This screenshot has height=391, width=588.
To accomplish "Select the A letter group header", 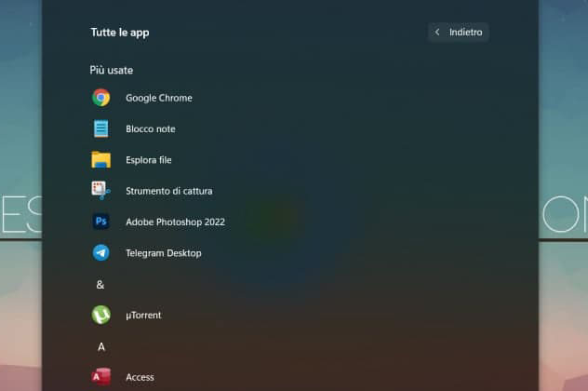I will pyautogui.click(x=101, y=346).
